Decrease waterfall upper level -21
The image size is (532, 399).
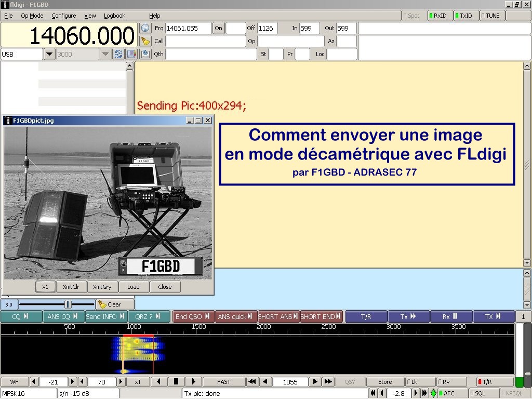click(34, 382)
